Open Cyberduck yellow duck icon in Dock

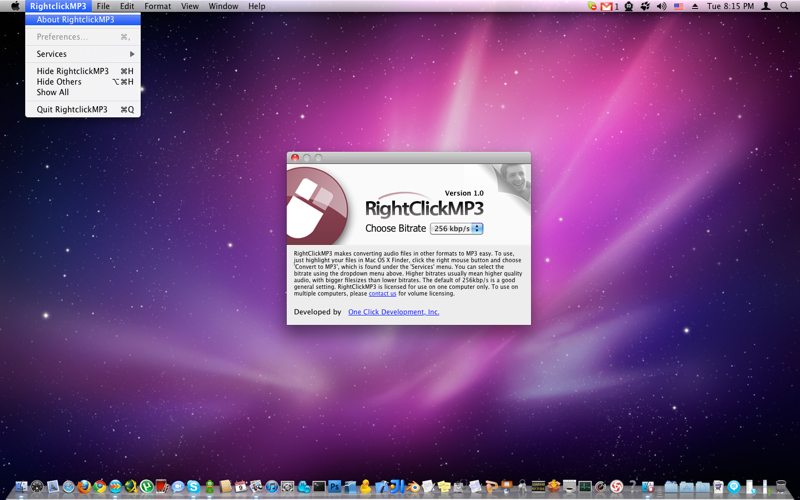point(365,487)
